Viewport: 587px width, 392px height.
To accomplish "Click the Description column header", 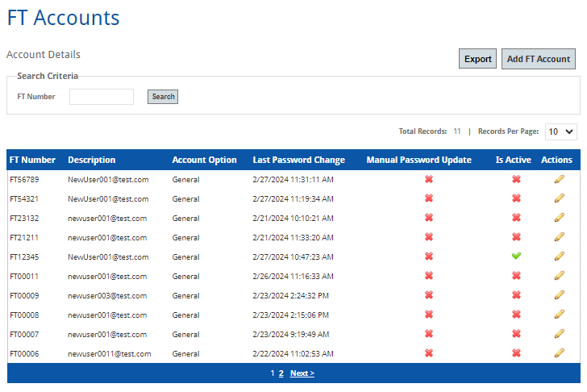I will 92,160.
